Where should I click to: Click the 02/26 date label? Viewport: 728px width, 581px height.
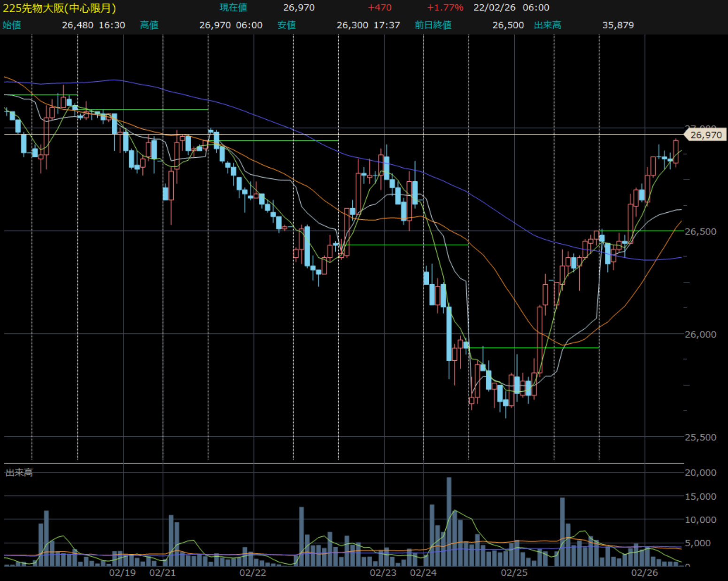(644, 573)
